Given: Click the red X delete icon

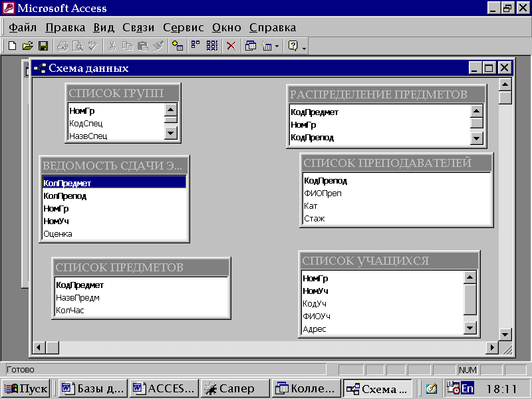Looking at the screenshot, I should (231, 46).
